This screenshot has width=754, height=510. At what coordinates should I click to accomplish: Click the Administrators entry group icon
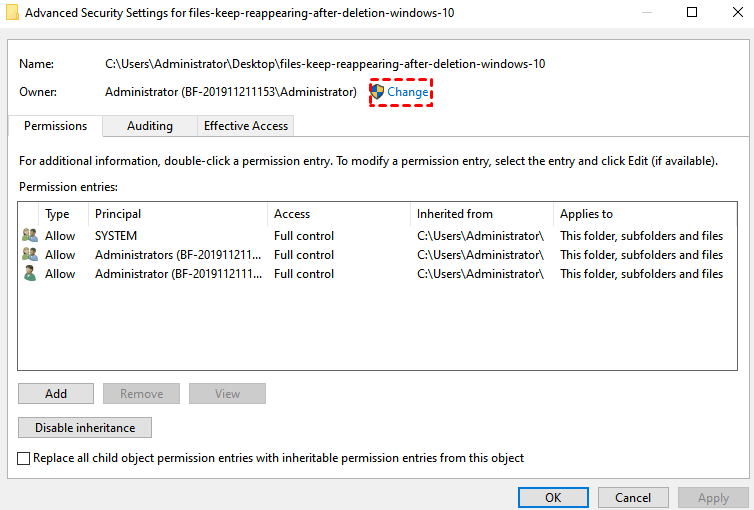pyautogui.click(x=29, y=255)
